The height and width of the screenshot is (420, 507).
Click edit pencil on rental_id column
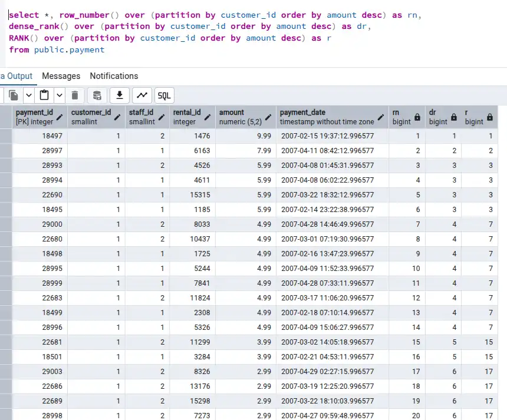(208, 117)
